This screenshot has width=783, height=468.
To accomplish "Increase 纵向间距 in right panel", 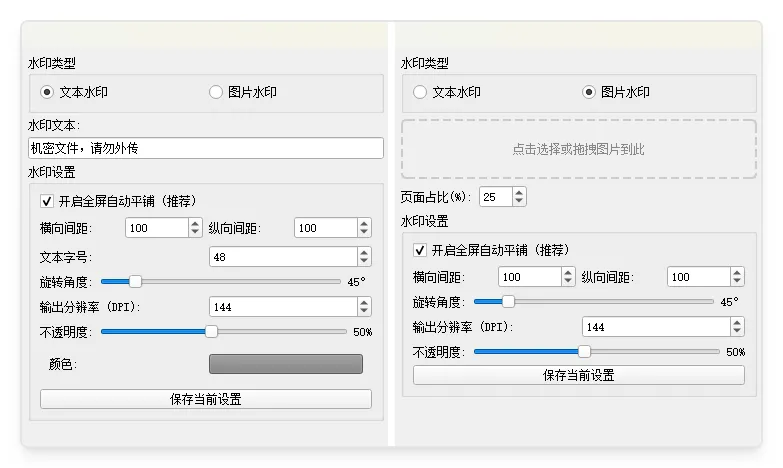I will [737, 272].
